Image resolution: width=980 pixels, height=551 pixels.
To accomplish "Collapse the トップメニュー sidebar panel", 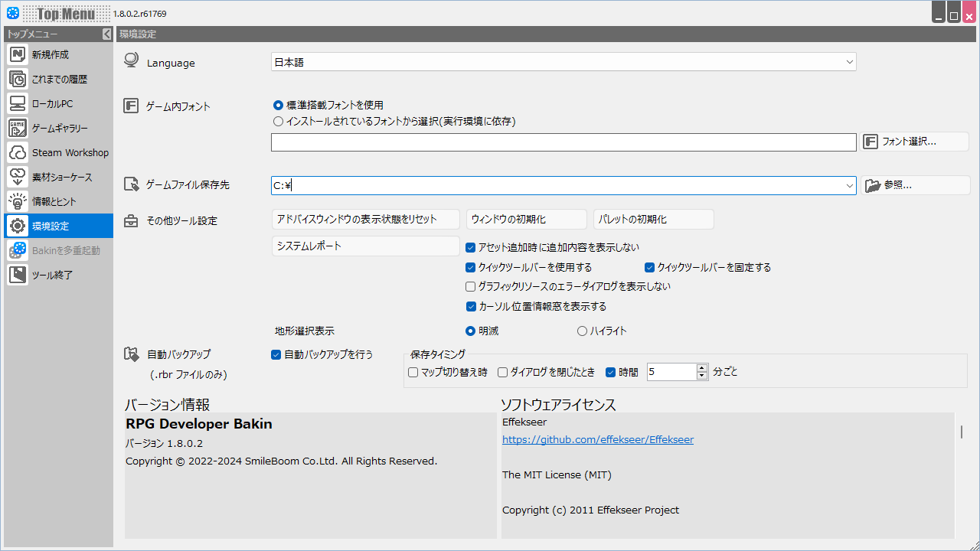I will pos(106,34).
